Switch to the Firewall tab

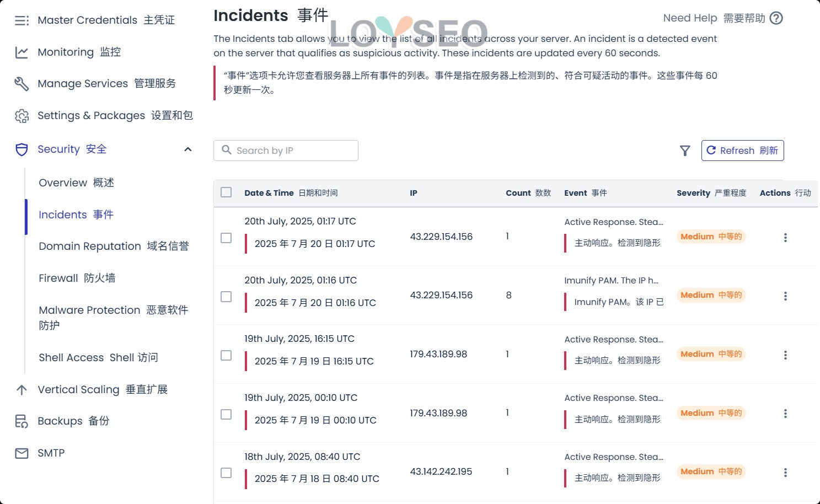click(76, 278)
